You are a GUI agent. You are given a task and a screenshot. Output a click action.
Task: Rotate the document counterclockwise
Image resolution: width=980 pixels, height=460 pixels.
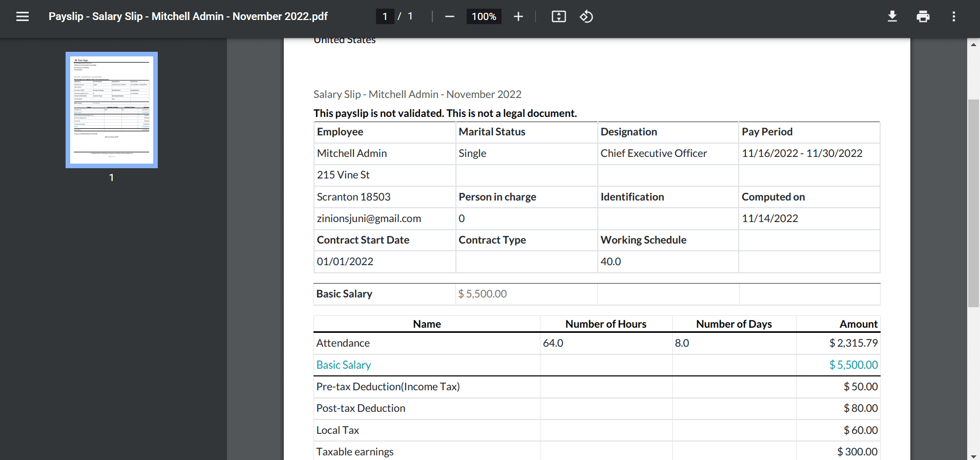(x=586, y=16)
